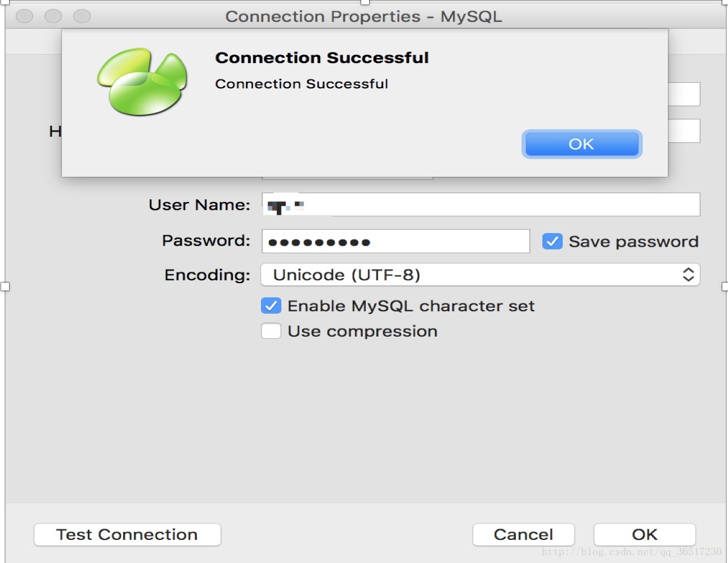Screen dimensions: 728x563
Task: Uncheck the Save password checkbox
Action: point(552,242)
